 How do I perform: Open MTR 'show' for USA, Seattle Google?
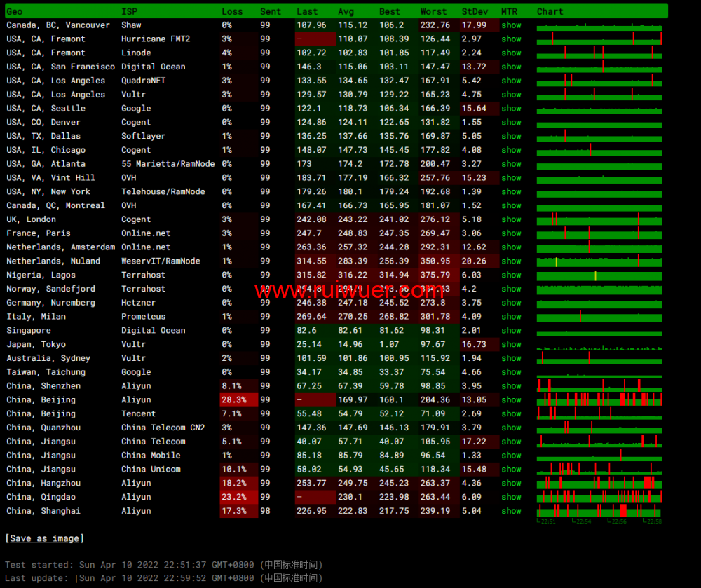511,109
